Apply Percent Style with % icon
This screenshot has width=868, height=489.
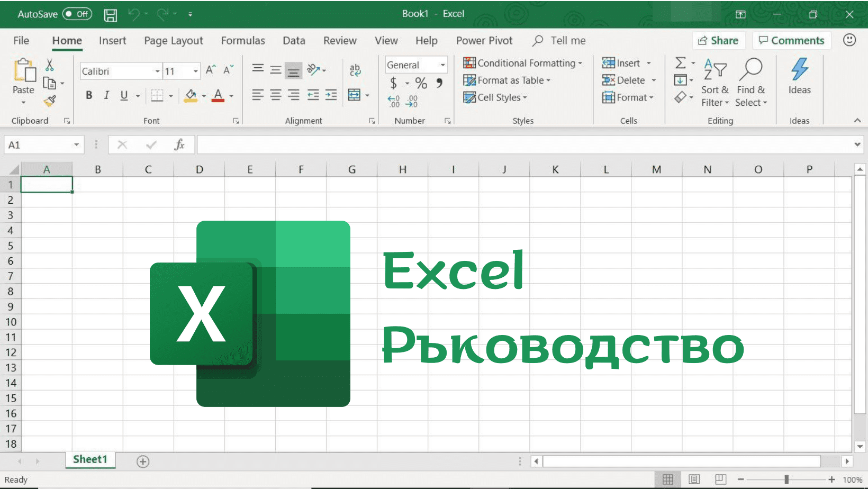pyautogui.click(x=421, y=83)
